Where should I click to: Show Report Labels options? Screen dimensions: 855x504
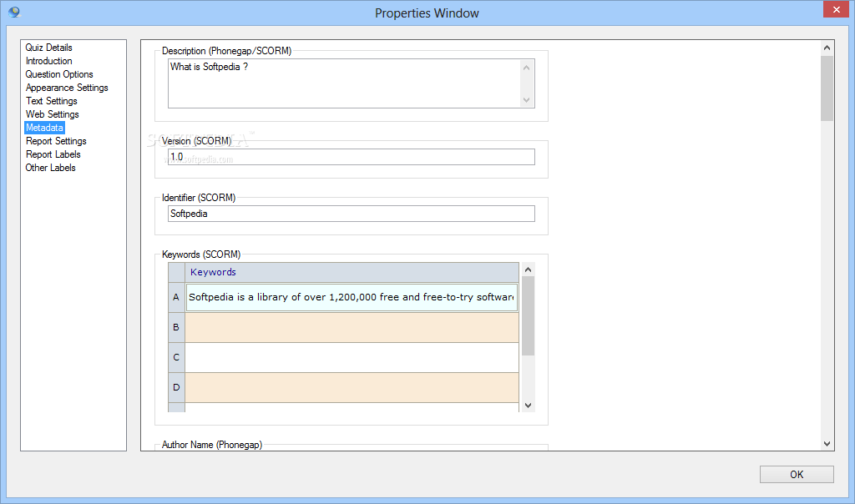[x=53, y=154]
